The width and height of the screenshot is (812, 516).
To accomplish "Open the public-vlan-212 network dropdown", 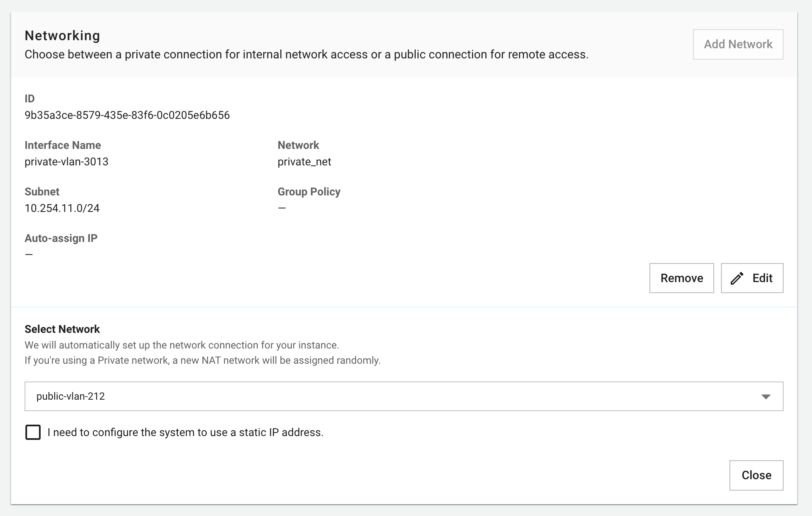I will (x=404, y=396).
